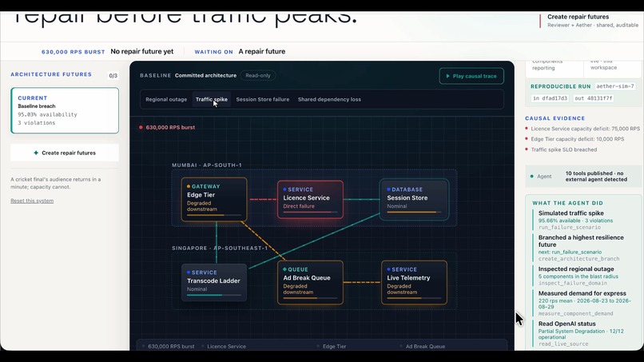Click the Play causal trace button

point(471,76)
